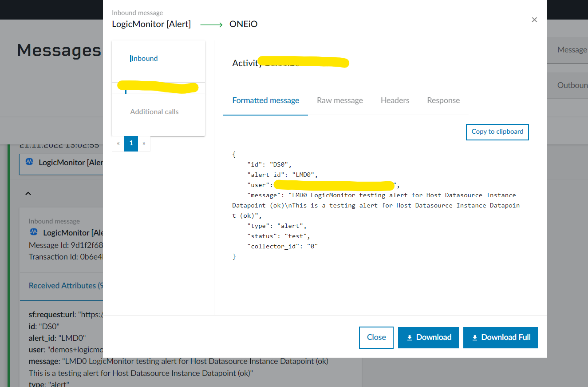Screen dimensions: 588x387
Task: Close the inbound message dialog with X
Action: [x=534, y=20]
